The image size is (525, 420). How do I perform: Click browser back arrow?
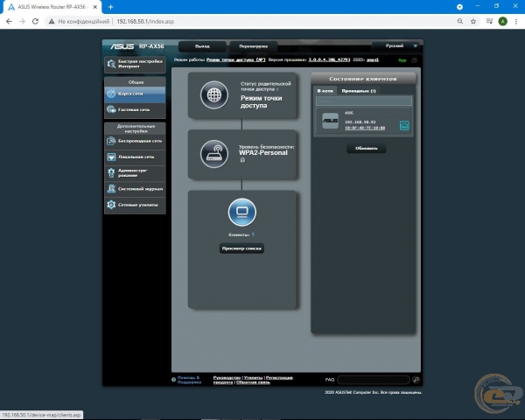click(x=9, y=21)
